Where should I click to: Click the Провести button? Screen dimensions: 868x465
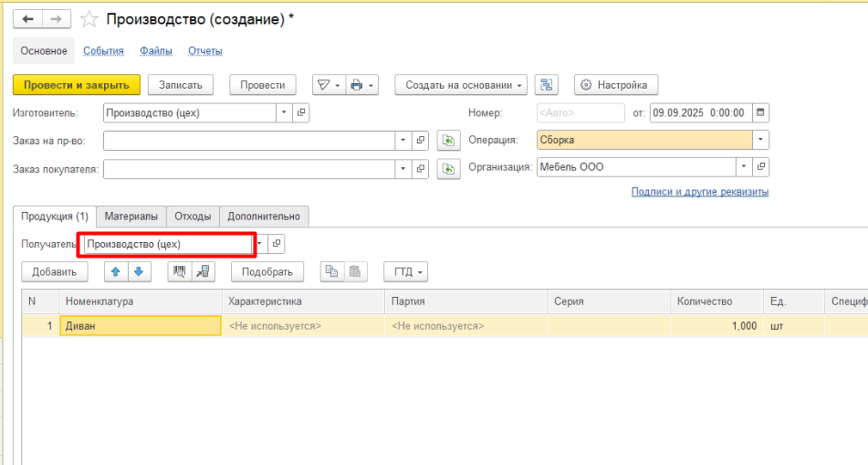(x=263, y=85)
